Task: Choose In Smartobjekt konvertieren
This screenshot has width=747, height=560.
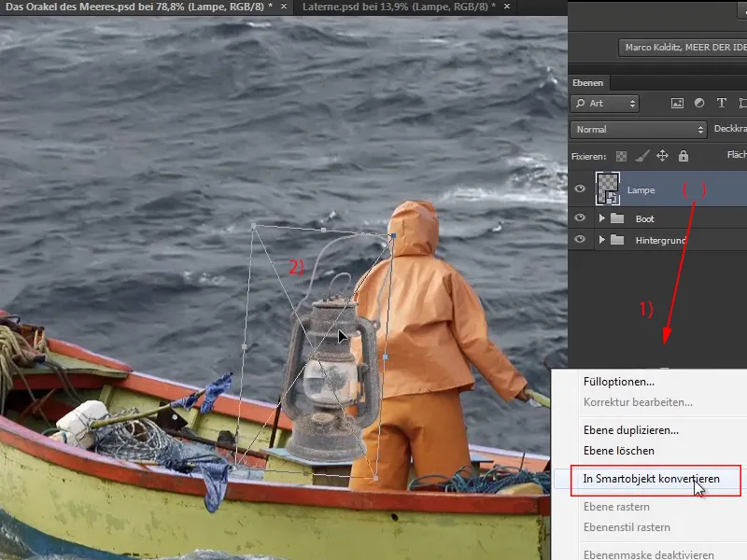Action: click(651, 479)
